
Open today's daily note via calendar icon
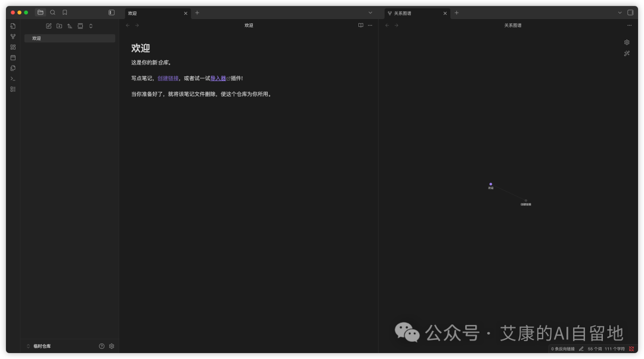13,57
